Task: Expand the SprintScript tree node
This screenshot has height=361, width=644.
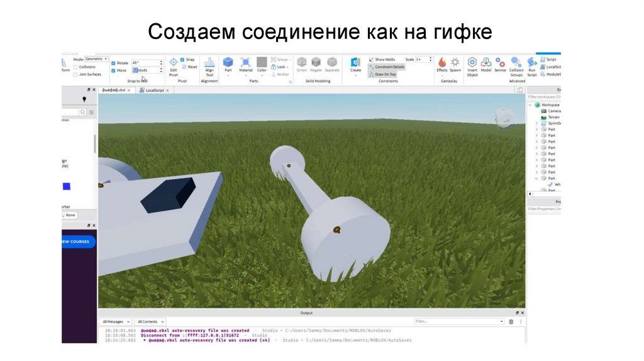Action: click(536, 123)
